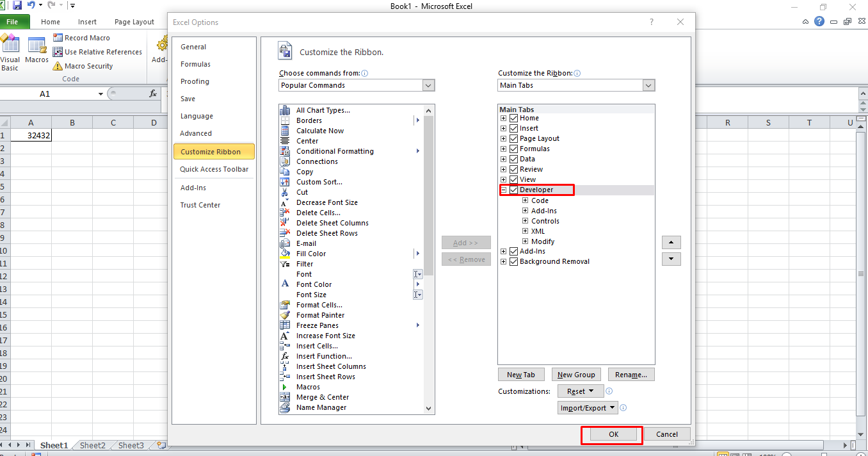
Task: Click the Macro Security icon
Action: pos(59,65)
